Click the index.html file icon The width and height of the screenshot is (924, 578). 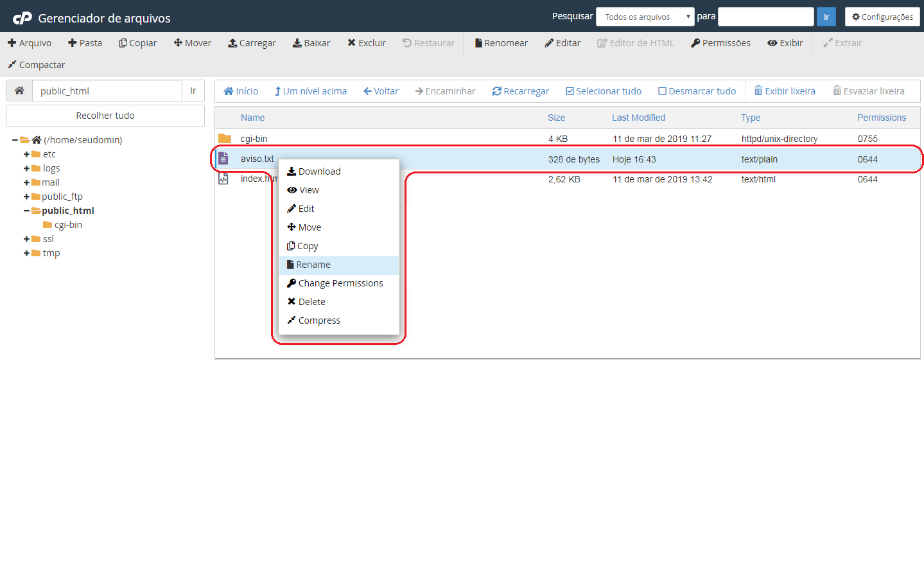pos(223,179)
